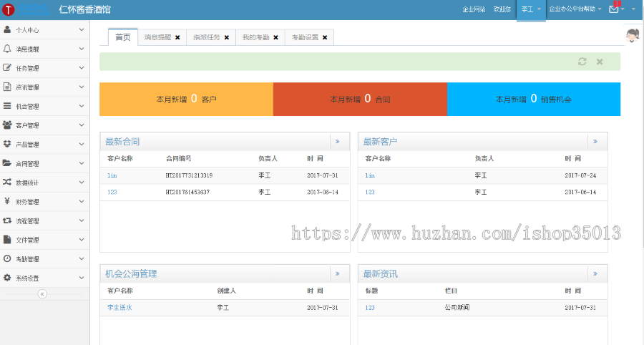The image size is (644, 345).
Task: Expand 财务管理 sidebar chevron
Action: tap(82, 201)
